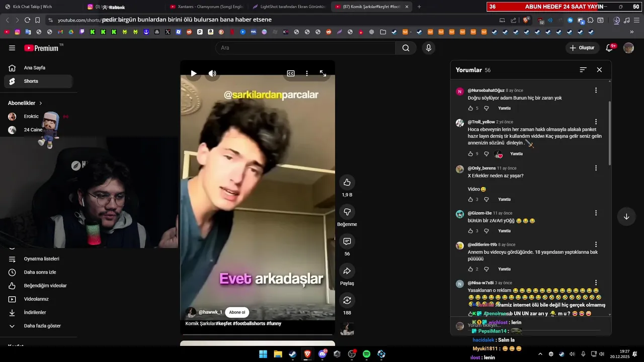Open the Windows Start menu
This screenshot has height=362, width=644.
point(263,354)
